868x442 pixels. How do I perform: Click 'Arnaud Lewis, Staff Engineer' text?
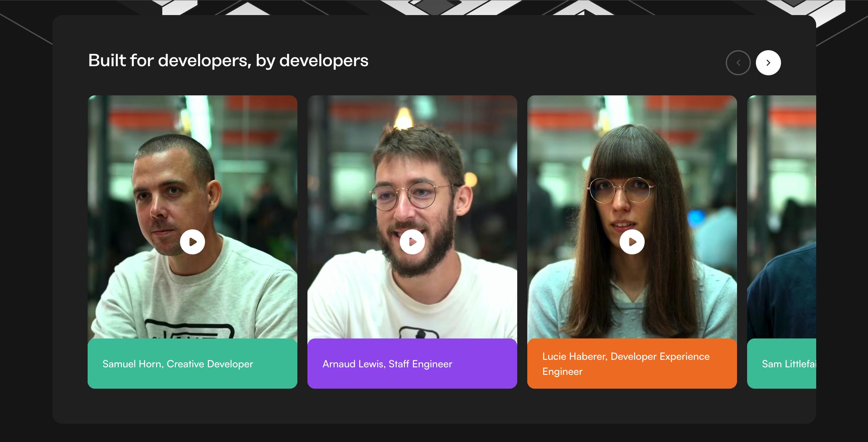click(x=387, y=364)
